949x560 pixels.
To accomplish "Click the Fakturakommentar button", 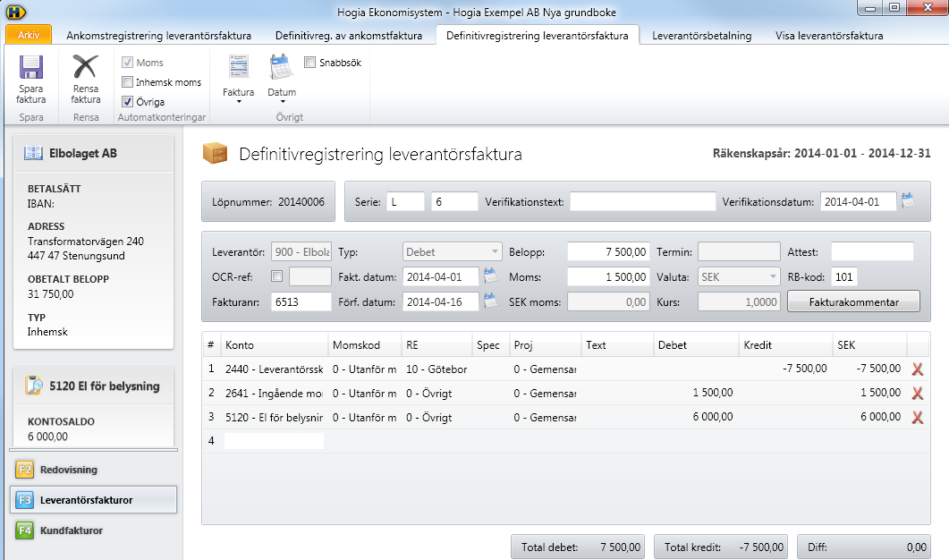I will 853,301.
